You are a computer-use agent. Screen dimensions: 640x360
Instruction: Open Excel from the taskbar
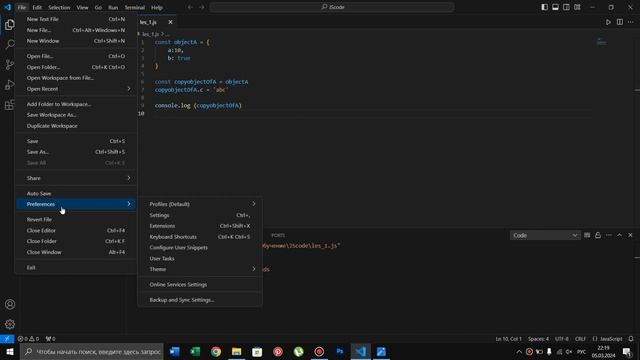tap(195, 352)
